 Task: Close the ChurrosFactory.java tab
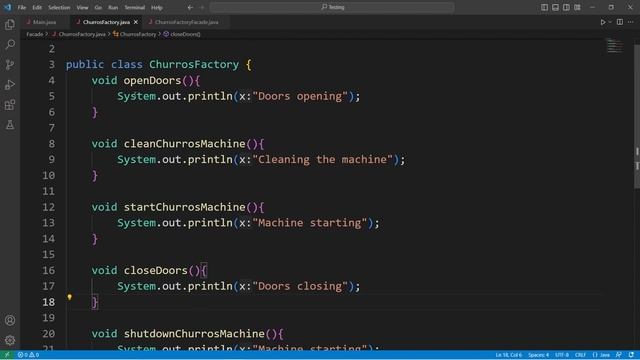[x=136, y=22]
